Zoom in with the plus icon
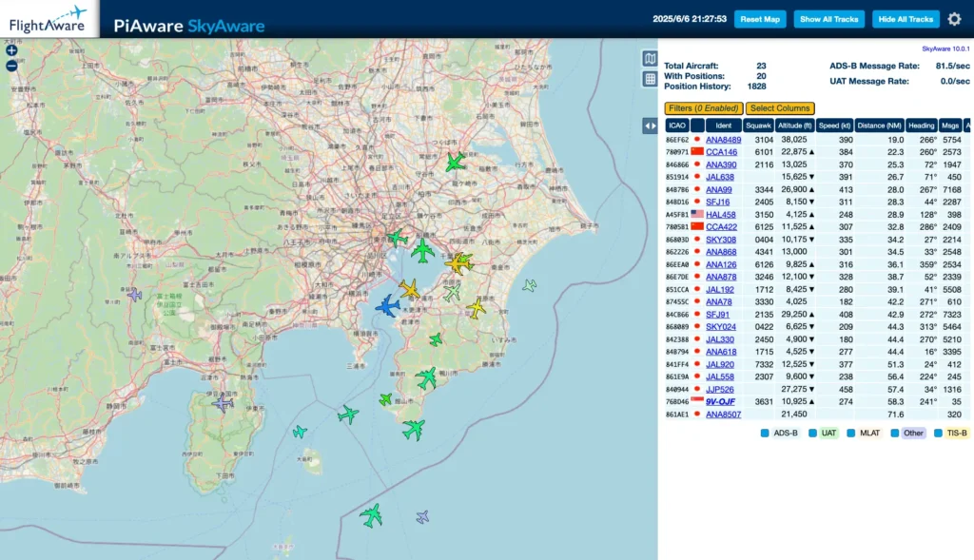This screenshot has width=974, height=560. point(11,50)
